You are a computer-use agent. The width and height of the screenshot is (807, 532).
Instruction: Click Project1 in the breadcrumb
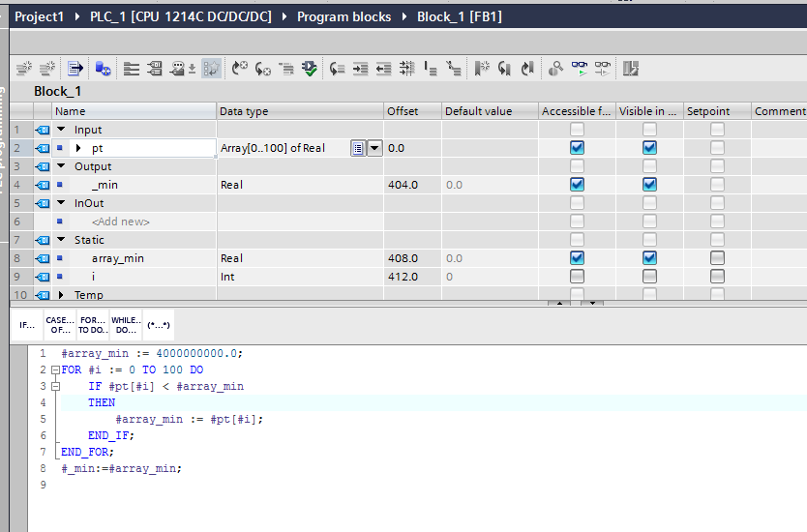click(x=39, y=17)
